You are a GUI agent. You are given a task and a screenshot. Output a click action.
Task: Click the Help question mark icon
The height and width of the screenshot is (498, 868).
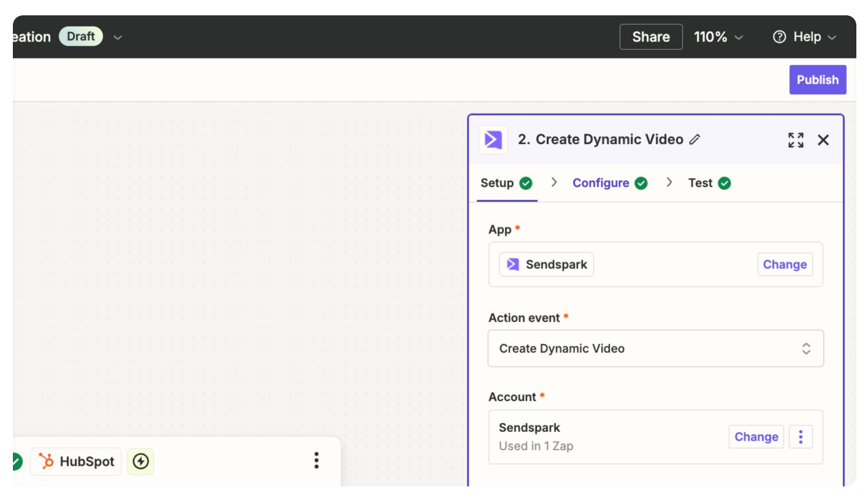tap(780, 37)
